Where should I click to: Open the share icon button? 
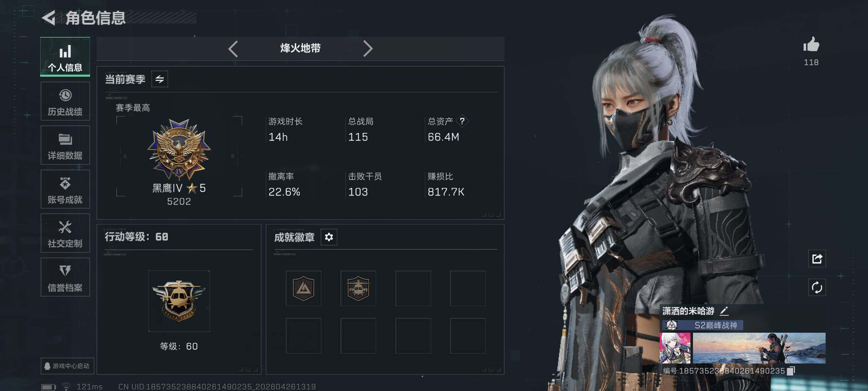[x=817, y=258]
